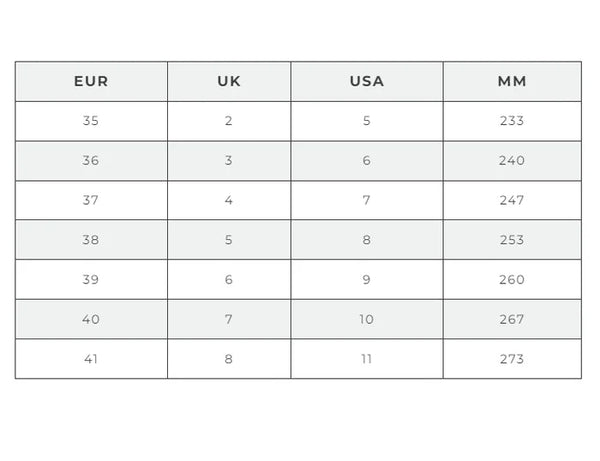Screen dimensions: 600x461
Task: Click the UK column header
Action: [x=229, y=81]
